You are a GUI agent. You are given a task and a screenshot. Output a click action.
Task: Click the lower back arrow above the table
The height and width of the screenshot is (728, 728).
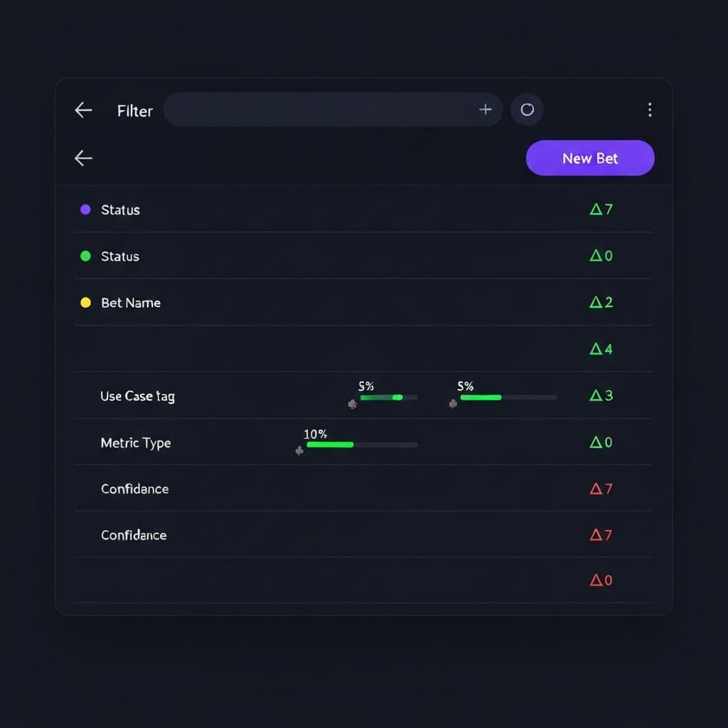click(82, 158)
